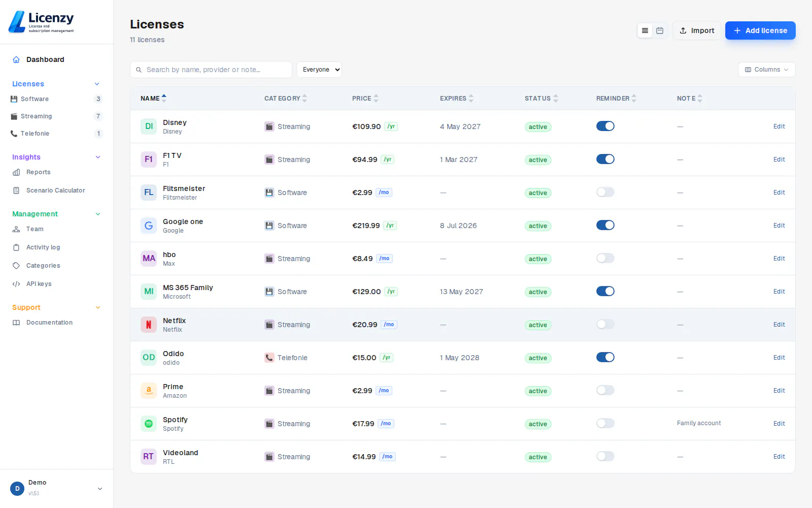This screenshot has width=812, height=508.
Task: Open Software licenses in sidebar
Action: pyautogui.click(x=56, y=99)
